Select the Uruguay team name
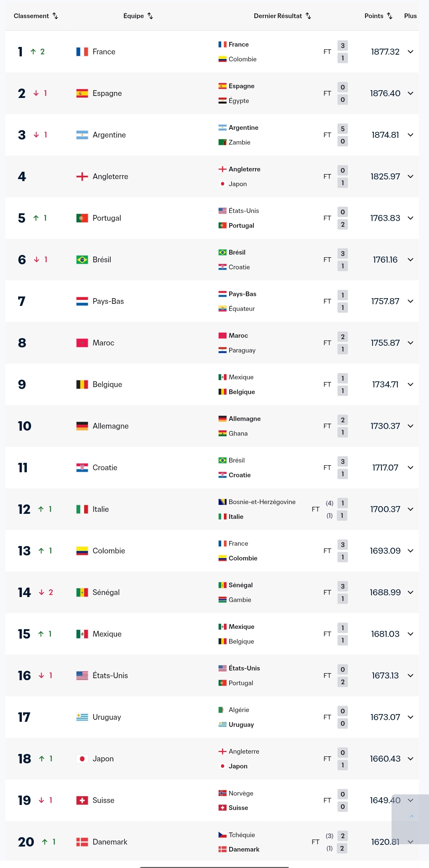This screenshot has height=868, width=429. tap(107, 717)
